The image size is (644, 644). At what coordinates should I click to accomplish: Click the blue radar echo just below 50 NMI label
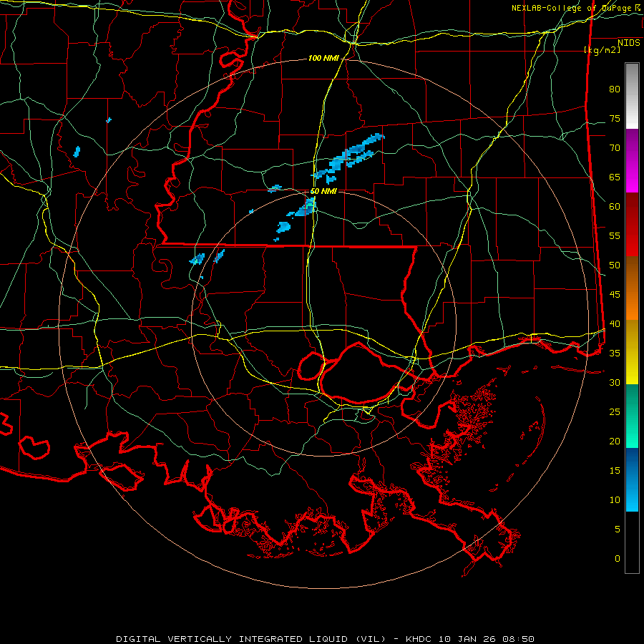click(304, 208)
